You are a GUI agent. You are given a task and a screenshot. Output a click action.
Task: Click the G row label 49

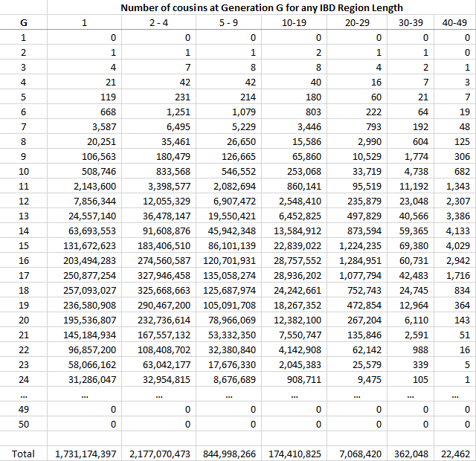coord(23,409)
